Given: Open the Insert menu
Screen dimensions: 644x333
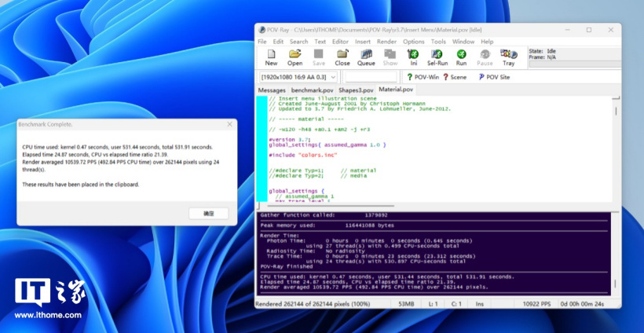Looking at the screenshot, I should click(363, 42).
